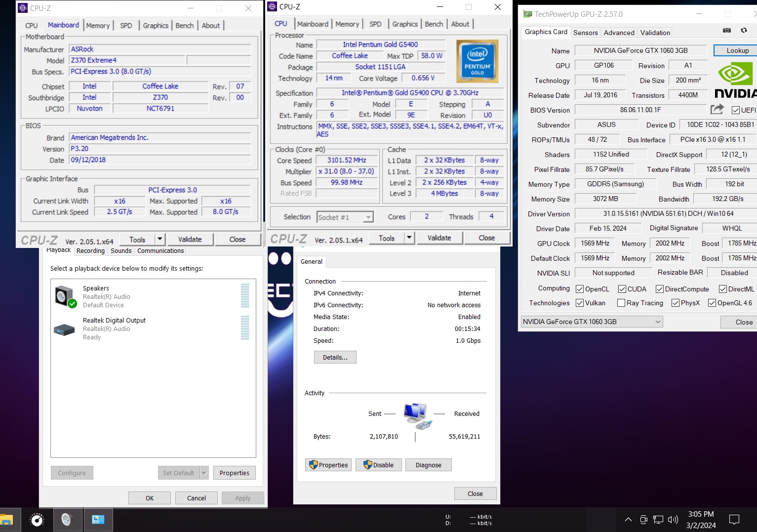Click the GPU-Z refresh icon

point(744,31)
